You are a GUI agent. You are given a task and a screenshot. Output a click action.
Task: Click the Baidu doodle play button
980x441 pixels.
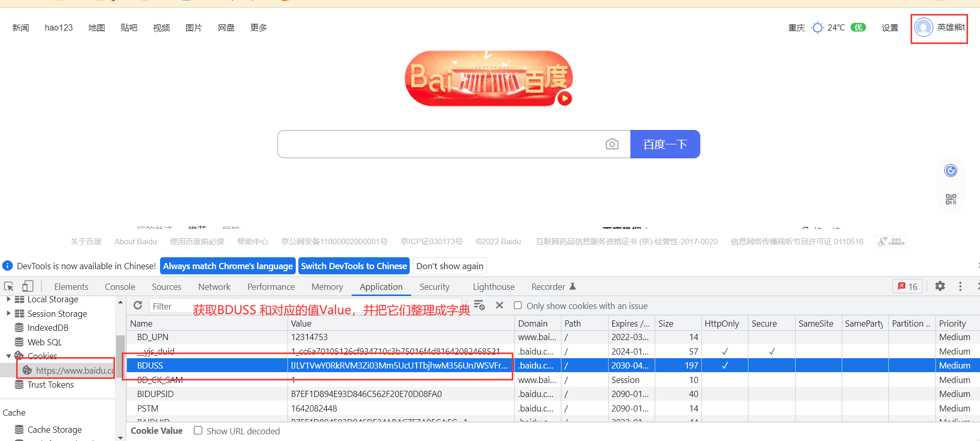564,98
